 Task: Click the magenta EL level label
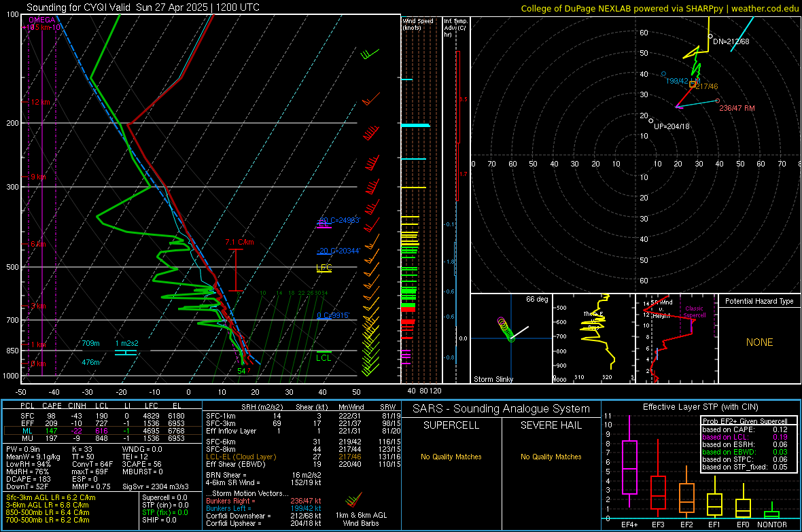coord(324,224)
